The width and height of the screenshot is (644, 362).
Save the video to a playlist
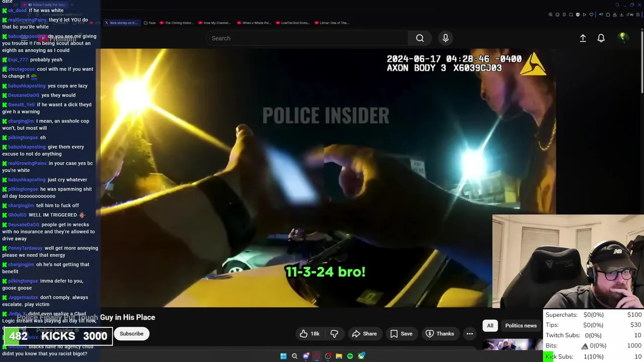(401, 333)
